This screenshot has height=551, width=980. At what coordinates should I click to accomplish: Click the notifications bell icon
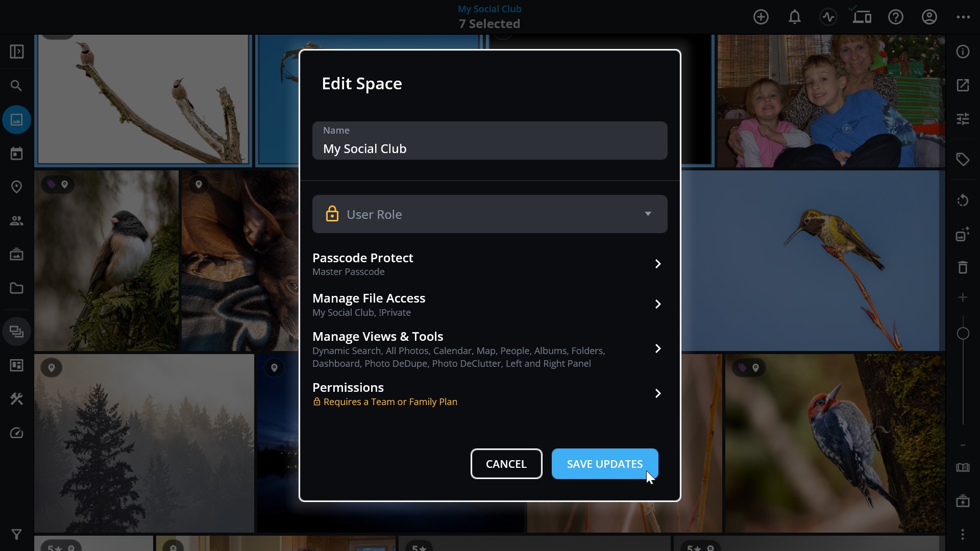pos(794,17)
